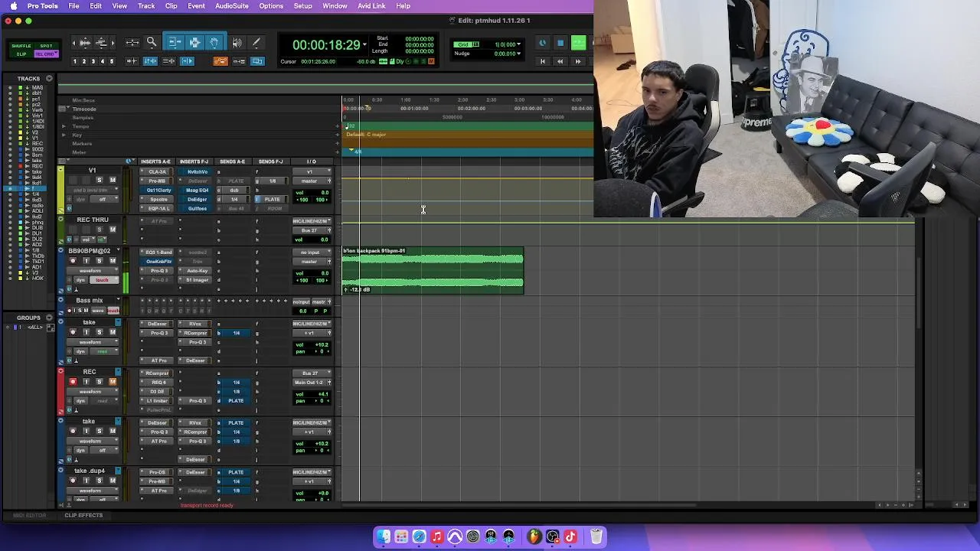Click the green play transport button
The image size is (980, 551).
(578, 43)
